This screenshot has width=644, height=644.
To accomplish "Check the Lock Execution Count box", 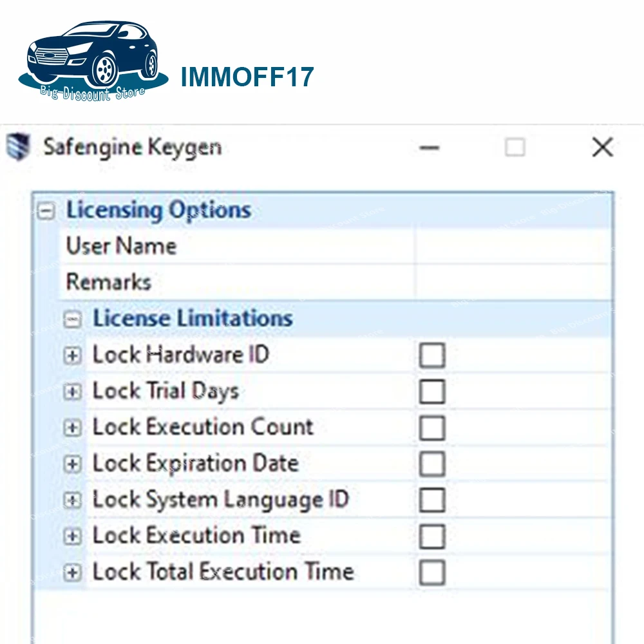I will point(431,428).
